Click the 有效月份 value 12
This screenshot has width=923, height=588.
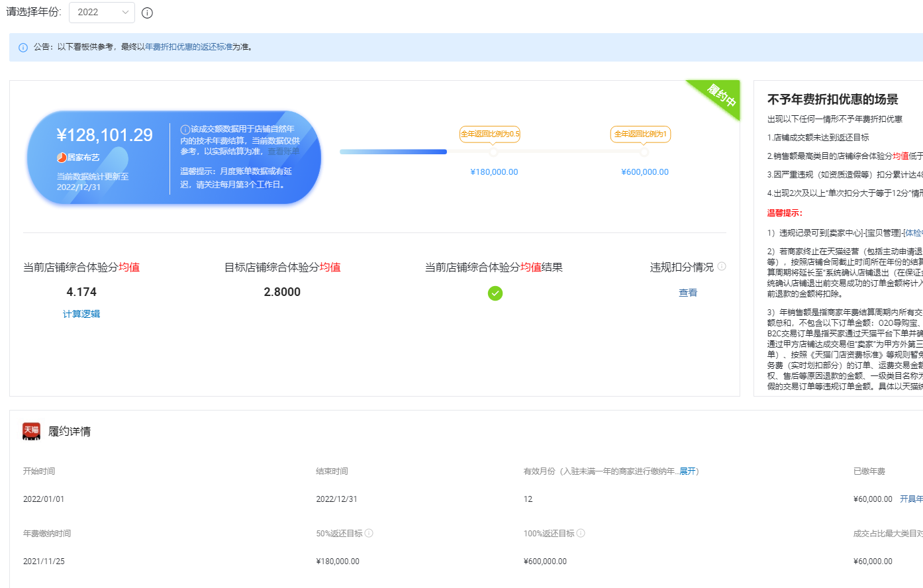(x=528, y=499)
